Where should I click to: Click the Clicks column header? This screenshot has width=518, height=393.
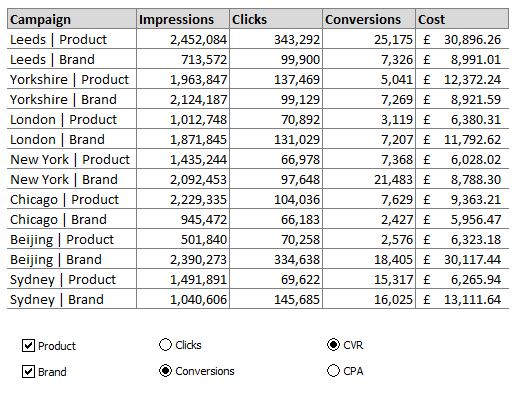click(x=276, y=19)
